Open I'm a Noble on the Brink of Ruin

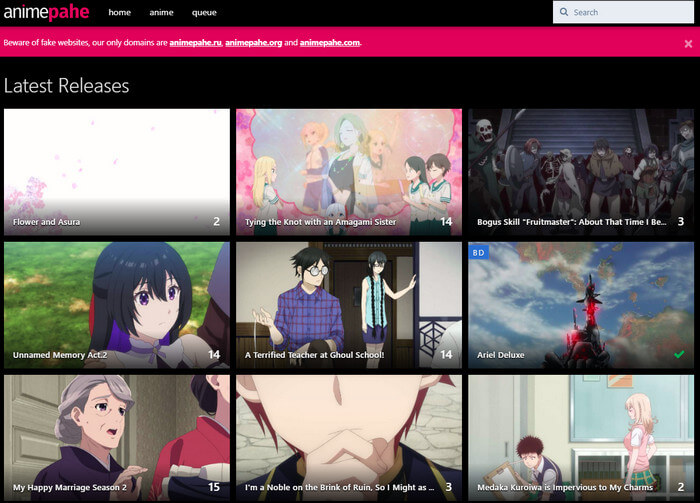point(349,437)
